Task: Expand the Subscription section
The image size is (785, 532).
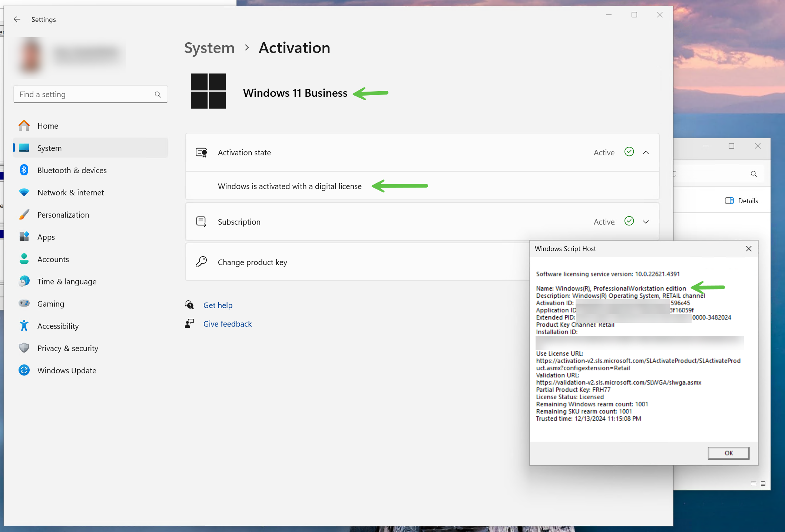Action: click(646, 222)
